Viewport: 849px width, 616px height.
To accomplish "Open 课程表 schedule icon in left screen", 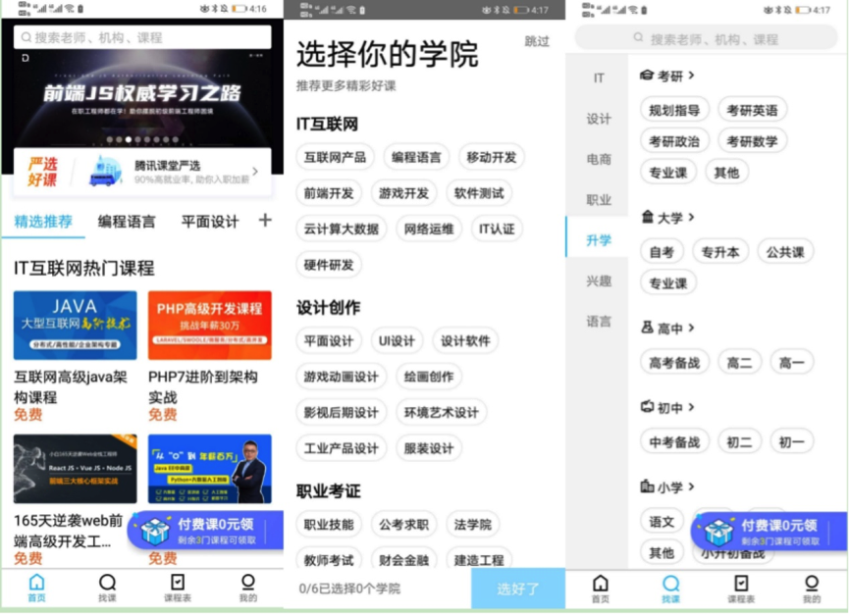I will pos(178,588).
